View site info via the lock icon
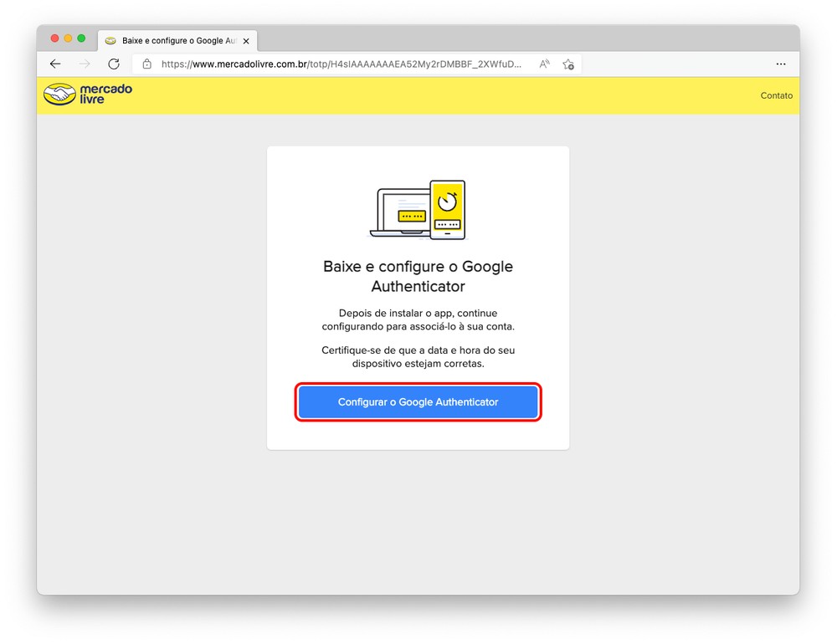This screenshot has height=644, width=837. (x=147, y=64)
